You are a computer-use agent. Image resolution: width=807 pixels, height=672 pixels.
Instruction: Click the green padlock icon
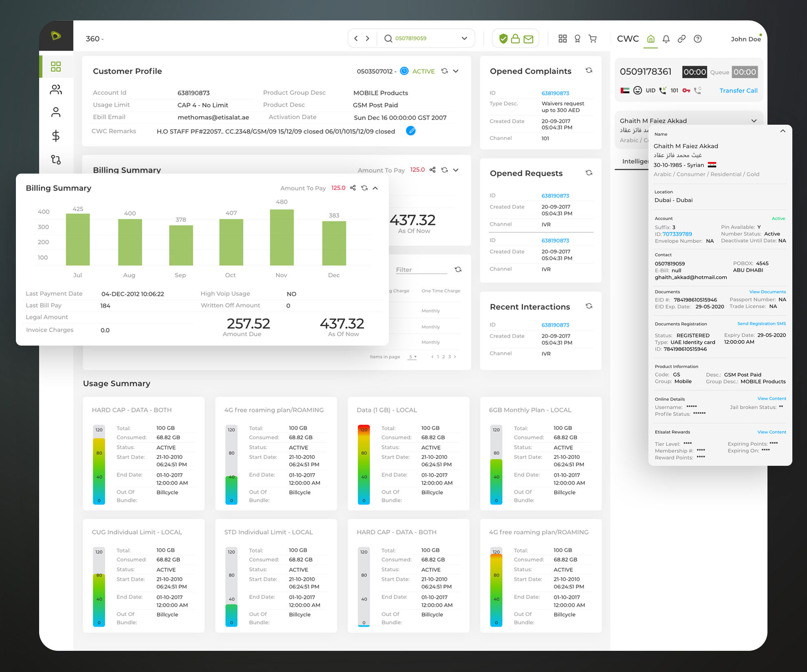(x=516, y=39)
